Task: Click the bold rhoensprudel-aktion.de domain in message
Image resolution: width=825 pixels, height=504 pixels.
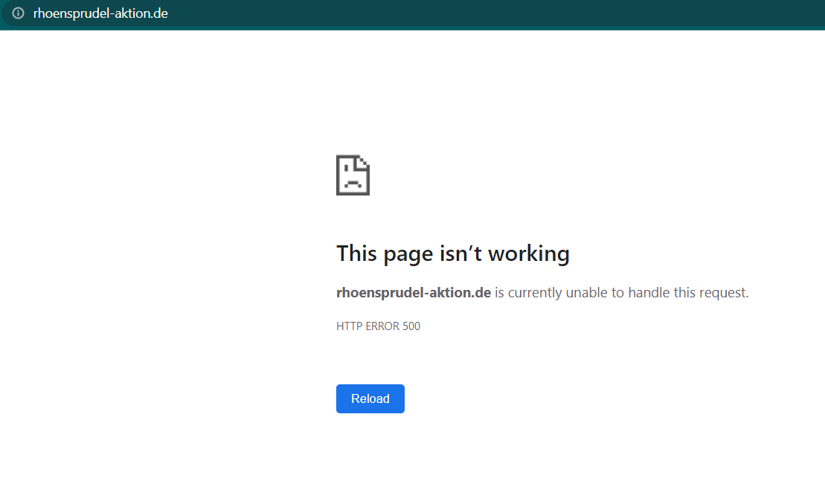Action: click(x=414, y=293)
